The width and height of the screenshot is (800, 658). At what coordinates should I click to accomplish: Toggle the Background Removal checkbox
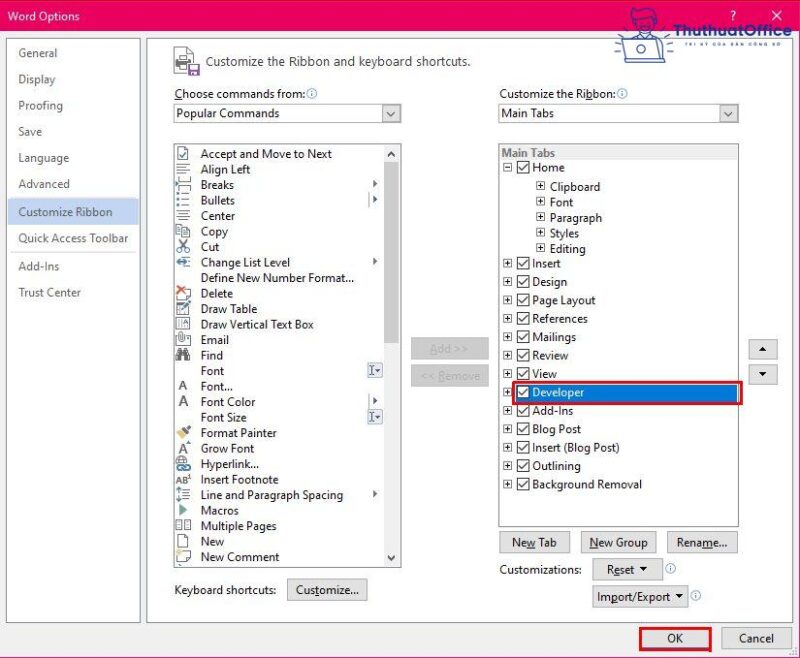[523, 484]
